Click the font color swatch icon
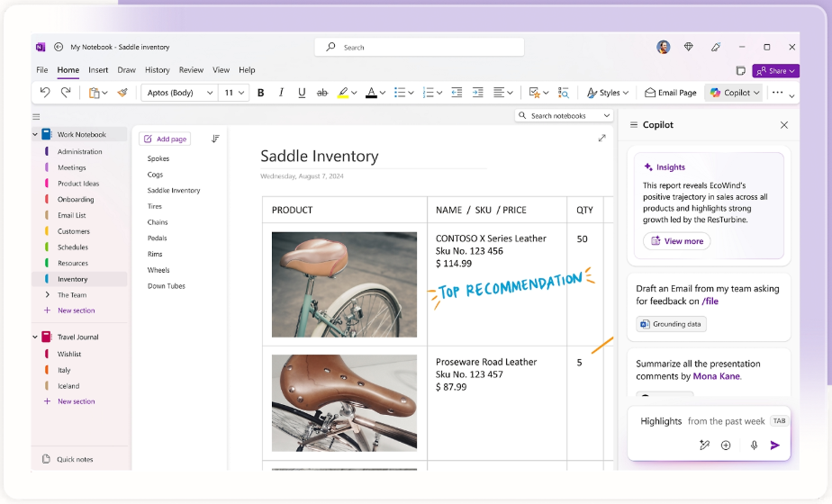The image size is (832, 504). point(371,93)
